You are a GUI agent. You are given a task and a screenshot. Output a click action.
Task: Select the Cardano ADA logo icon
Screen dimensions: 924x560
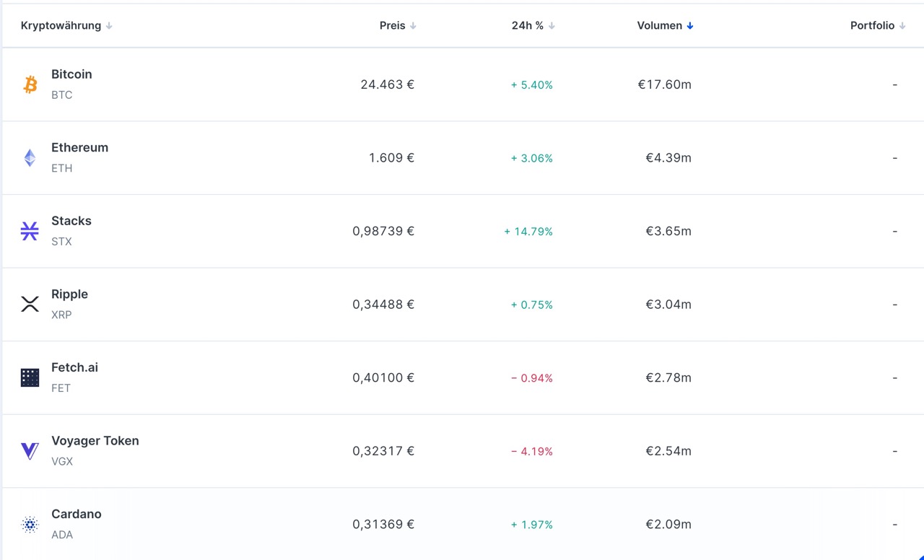tap(30, 525)
